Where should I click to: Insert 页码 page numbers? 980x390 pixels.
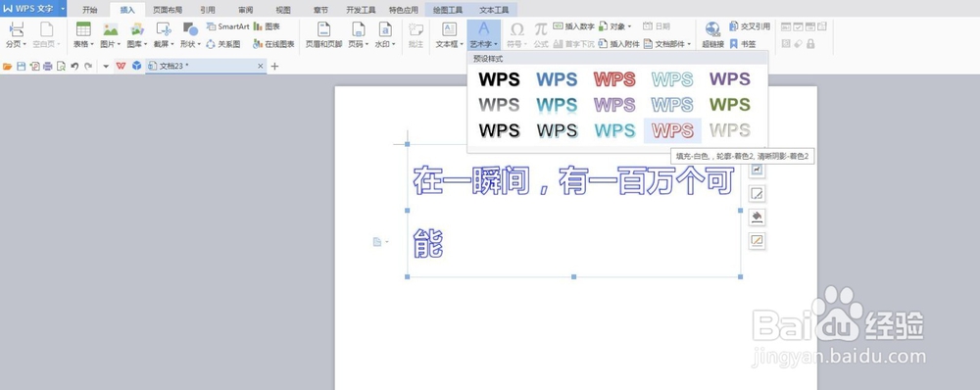358,34
